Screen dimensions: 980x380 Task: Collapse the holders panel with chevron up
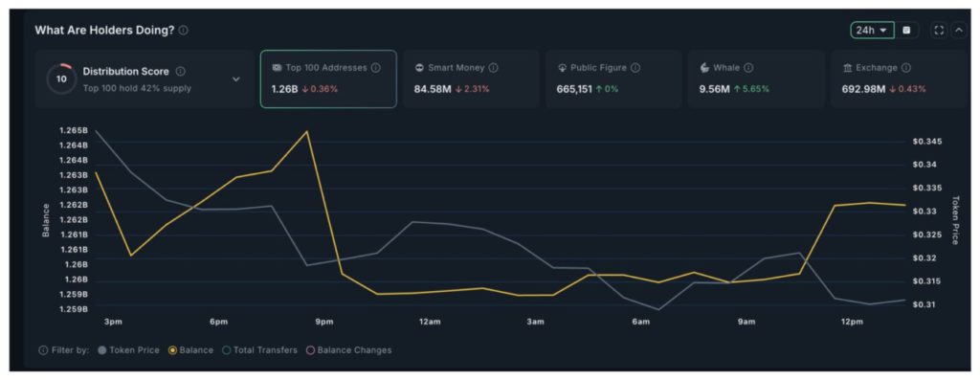(x=959, y=30)
